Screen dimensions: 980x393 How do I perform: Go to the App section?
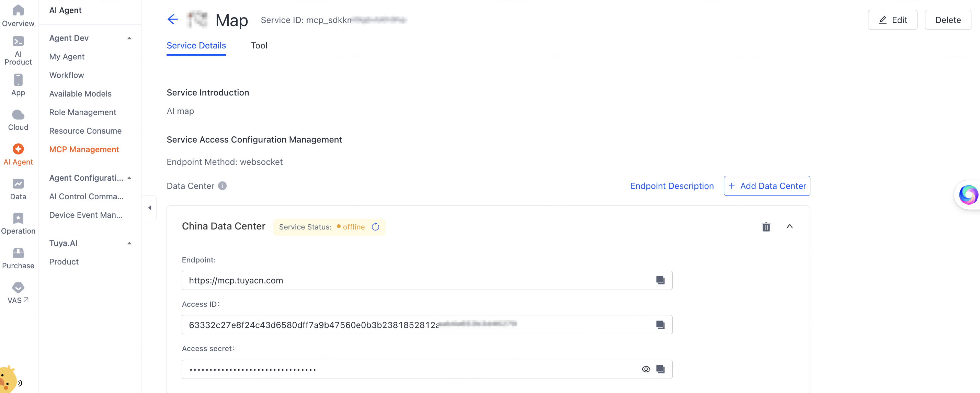(x=18, y=85)
